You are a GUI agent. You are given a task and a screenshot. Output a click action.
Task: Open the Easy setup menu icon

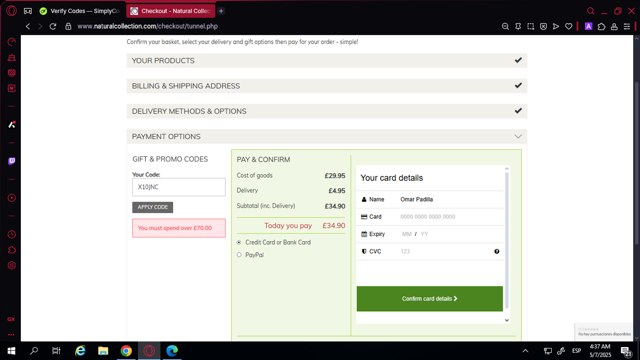click(x=627, y=26)
